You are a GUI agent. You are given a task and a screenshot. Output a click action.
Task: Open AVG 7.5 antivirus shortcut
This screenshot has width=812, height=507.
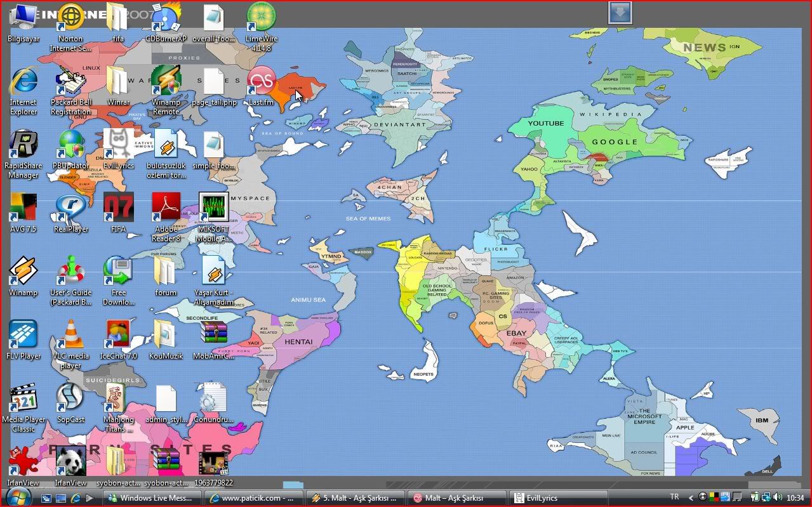[23, 214]
